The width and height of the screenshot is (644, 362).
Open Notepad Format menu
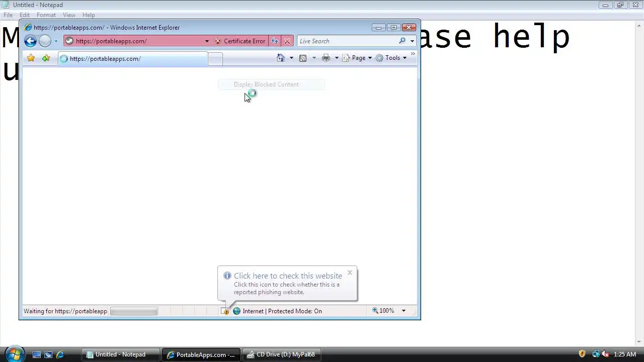point(46,15)
